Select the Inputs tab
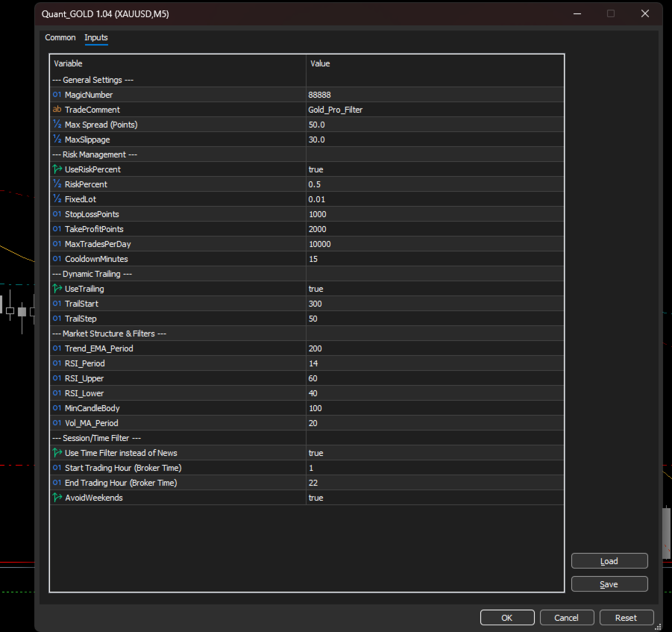The image size is (672, 632). pos(96,38)
